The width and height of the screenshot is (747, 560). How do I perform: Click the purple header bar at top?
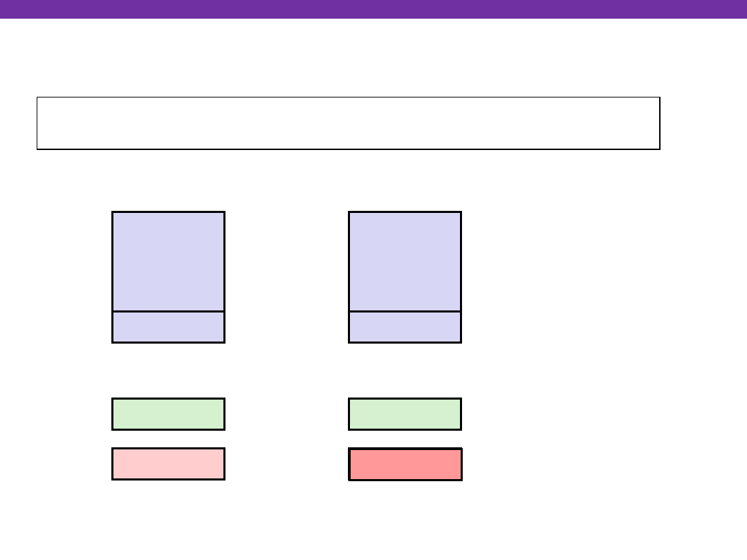point(373,8)
